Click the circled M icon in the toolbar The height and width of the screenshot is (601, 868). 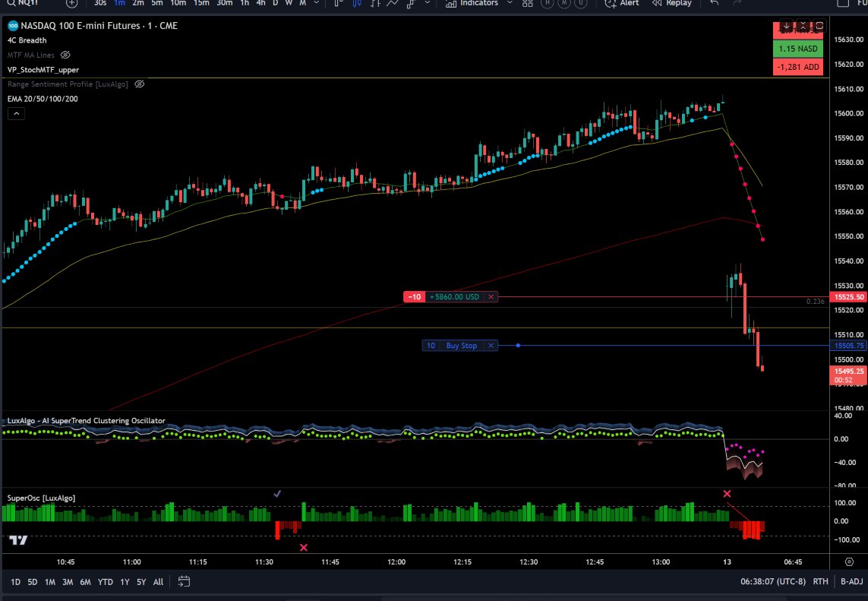tap(563, 3)
